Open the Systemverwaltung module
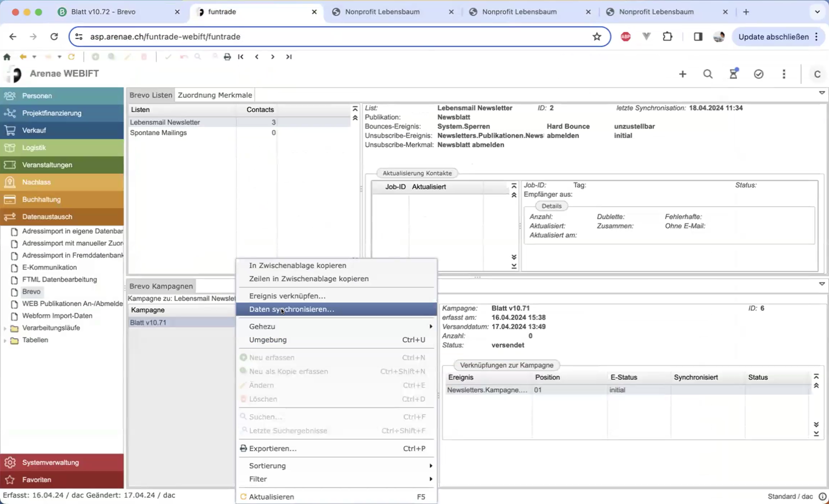 [x=50, y=462]
